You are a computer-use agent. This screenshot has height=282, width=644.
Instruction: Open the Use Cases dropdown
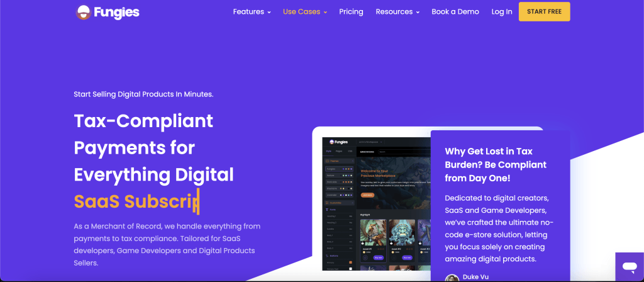coord(305,12)
